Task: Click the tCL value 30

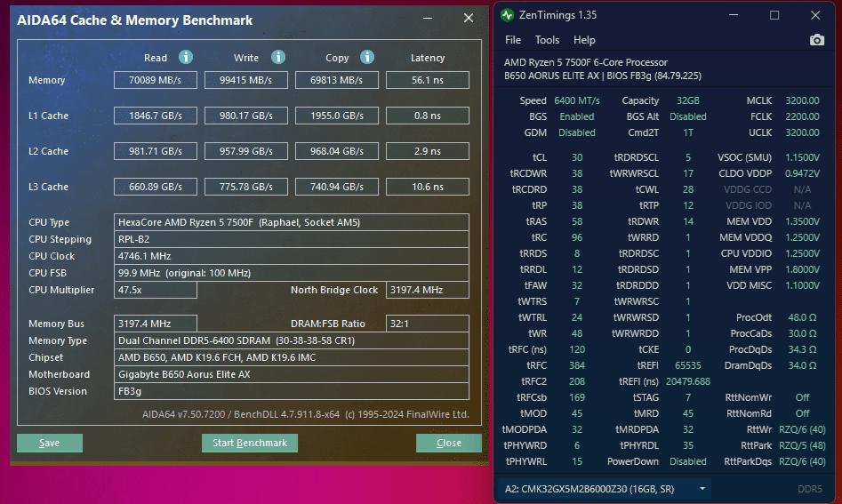Action: point(577,157)
